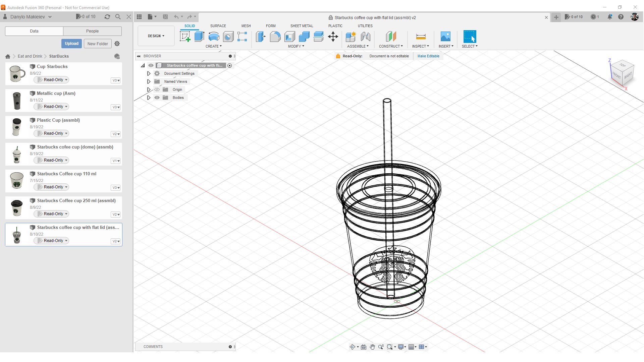Open version dropdown for Metallic cup (Asm)
Image resolution: width=644 pixels, height=362 pixels.
116,107
